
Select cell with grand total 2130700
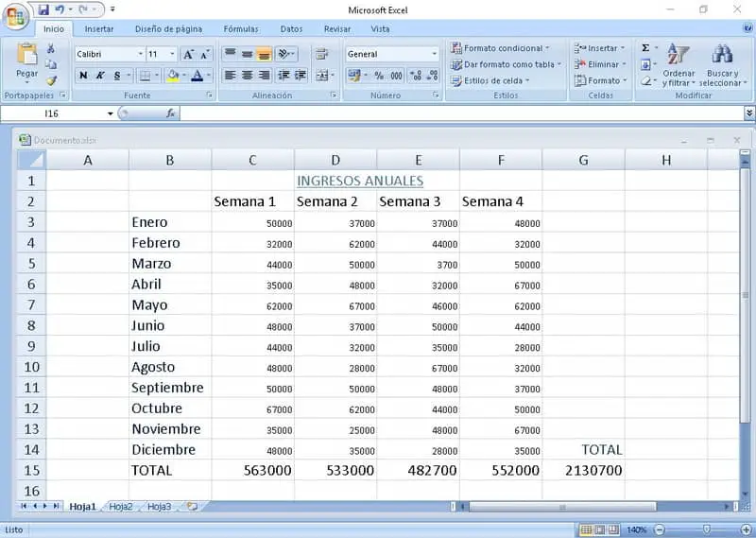point(583,470)
